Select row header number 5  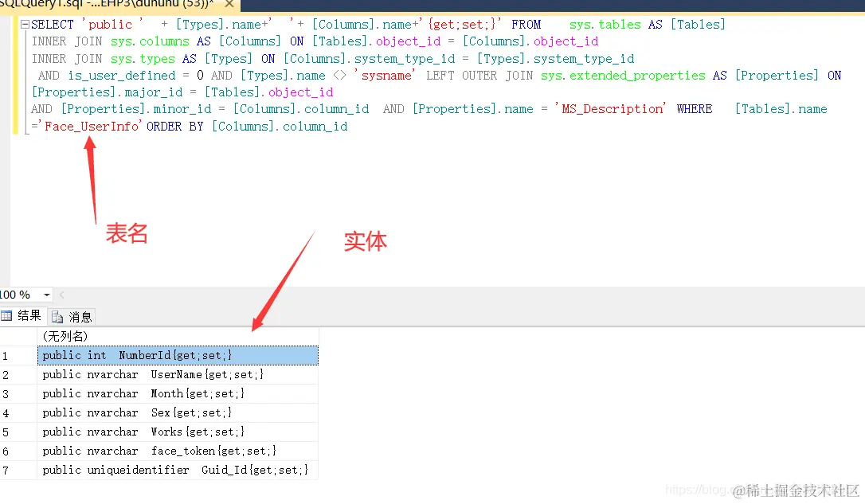pos(18,432)
